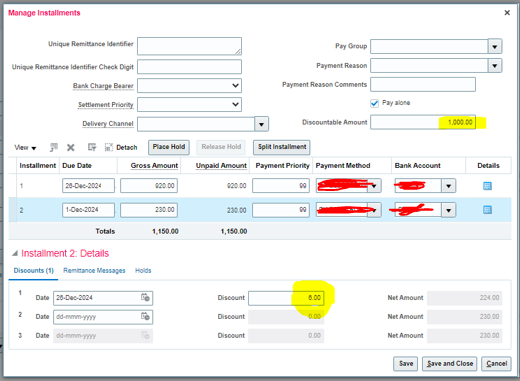The width and height of the screenshot is (520, 381).
Task: Click unpaid amount 920.00 cell
Action: coord(236,186)
